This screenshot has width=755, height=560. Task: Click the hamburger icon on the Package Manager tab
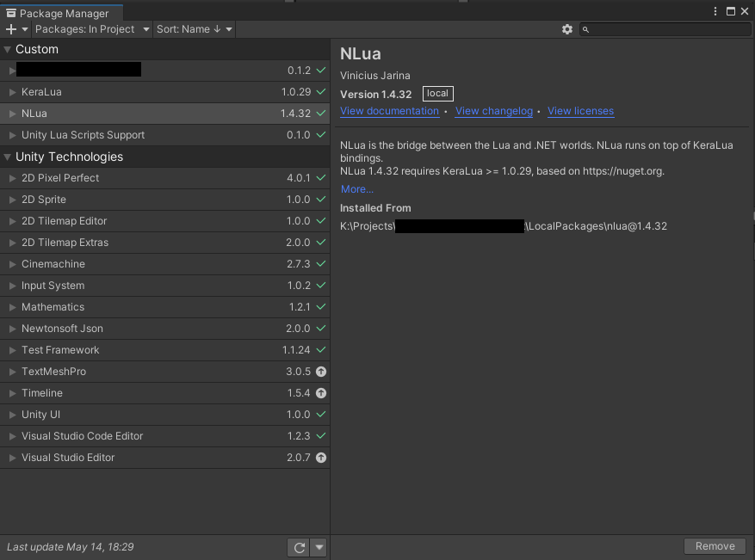pos(10,13)
